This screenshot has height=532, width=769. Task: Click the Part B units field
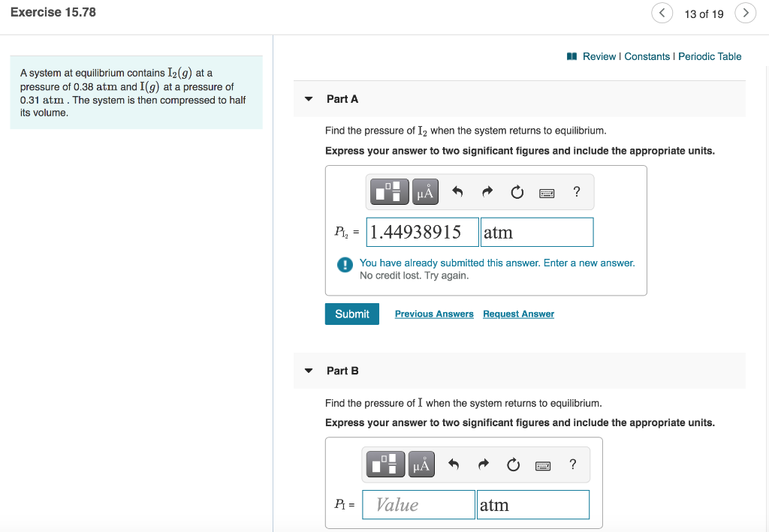[x=533, y=504]
